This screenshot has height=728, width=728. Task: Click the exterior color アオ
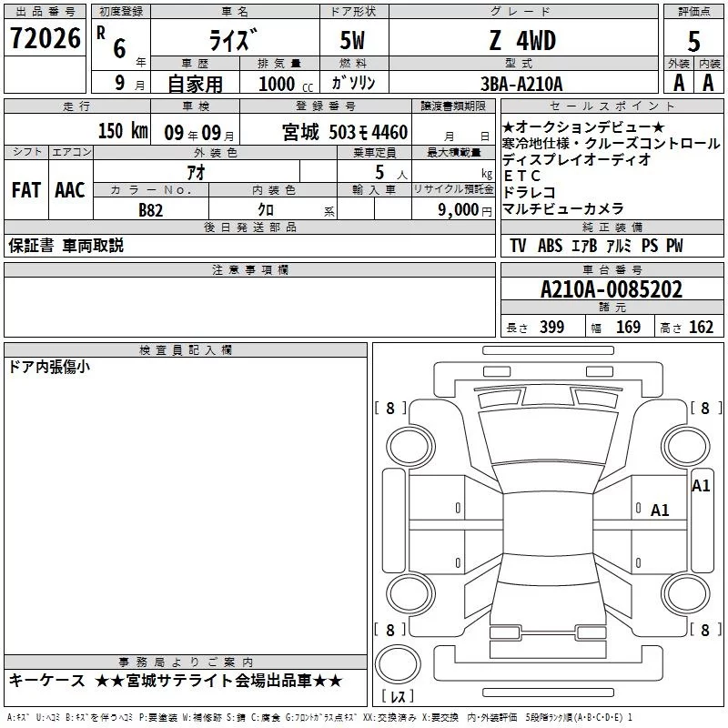pyautogui.click(x=196, y=173)
